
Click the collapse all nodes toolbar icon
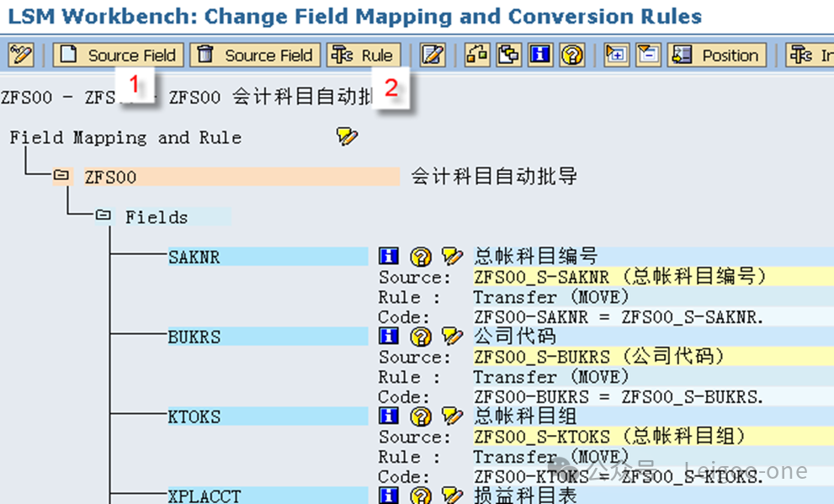tap(647, 56)
